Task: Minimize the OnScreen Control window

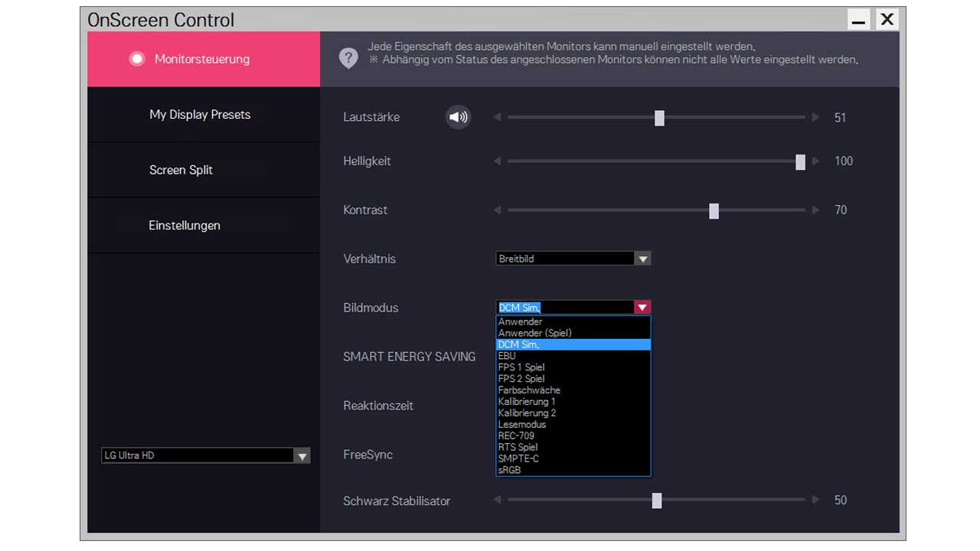Action: tap(859, 20)
